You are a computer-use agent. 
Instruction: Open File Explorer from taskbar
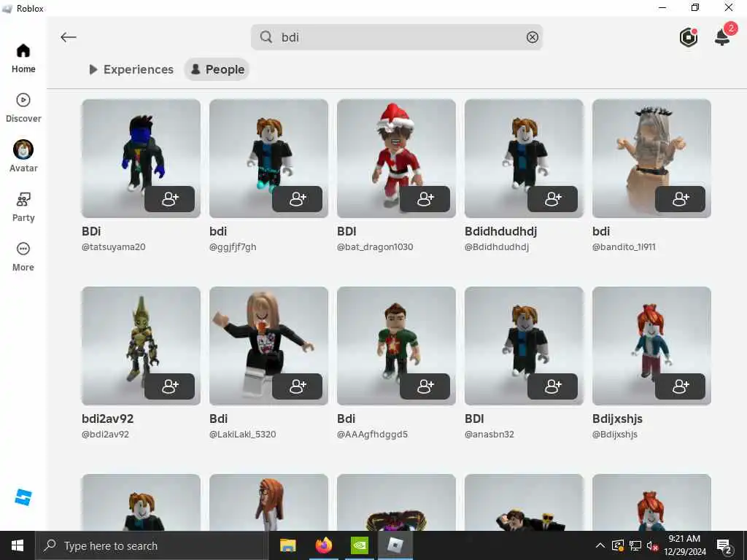point(287,545)
